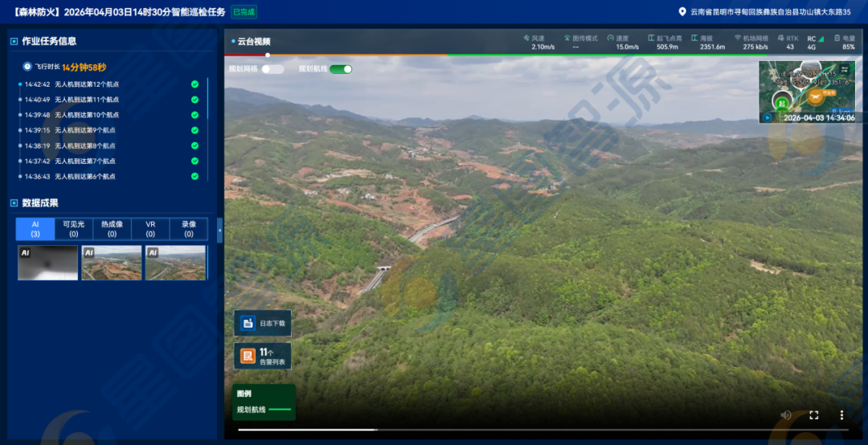Viewport: 868px width, 445px height.
Task: Switch to the VR (0) tab
Action: tap(150, 229)
